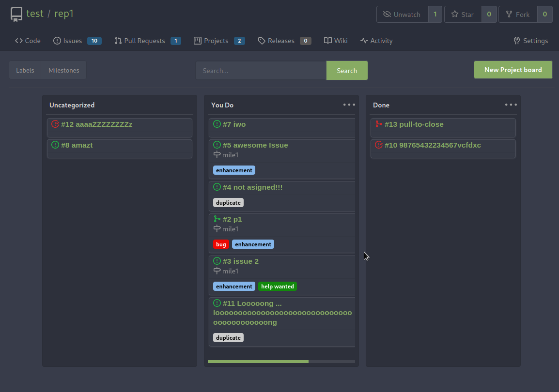Open the test owner link
This screenshot has height=392, width=559.
point(35,14)
